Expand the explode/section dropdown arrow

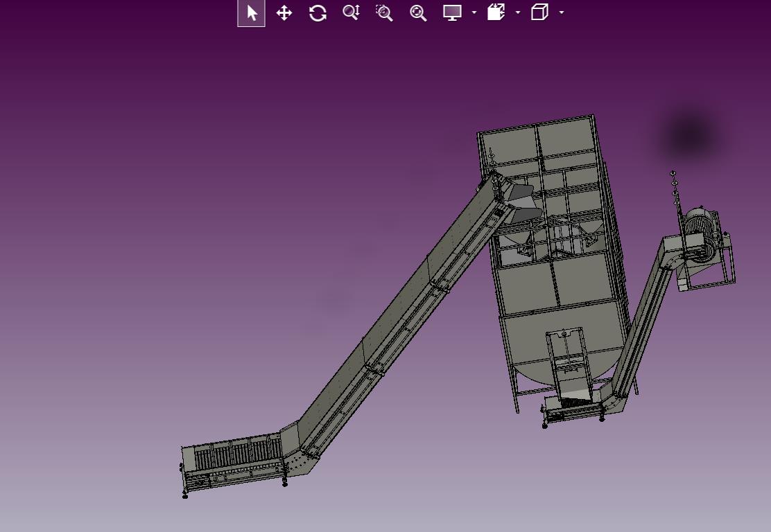click(x=518, y=12)
